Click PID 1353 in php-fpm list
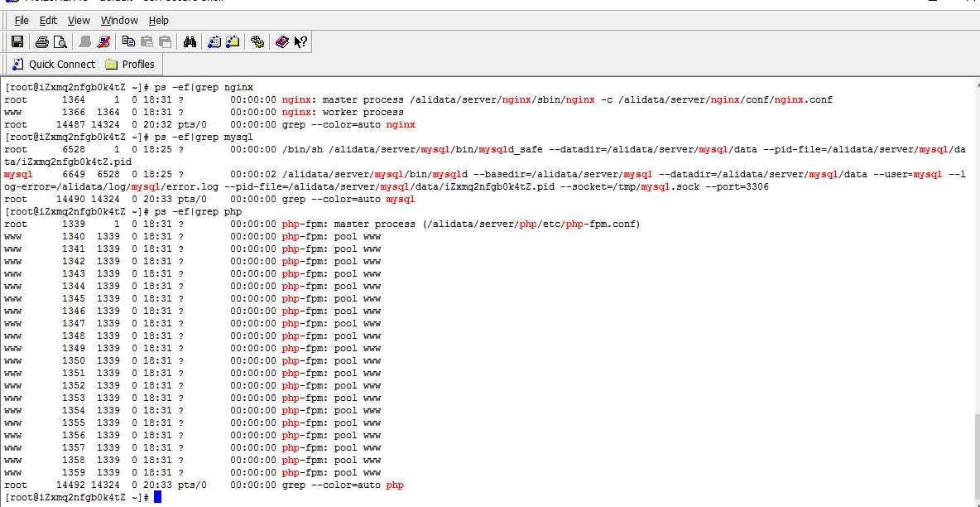This screenshot has height=507, width=980. point(73,398)
